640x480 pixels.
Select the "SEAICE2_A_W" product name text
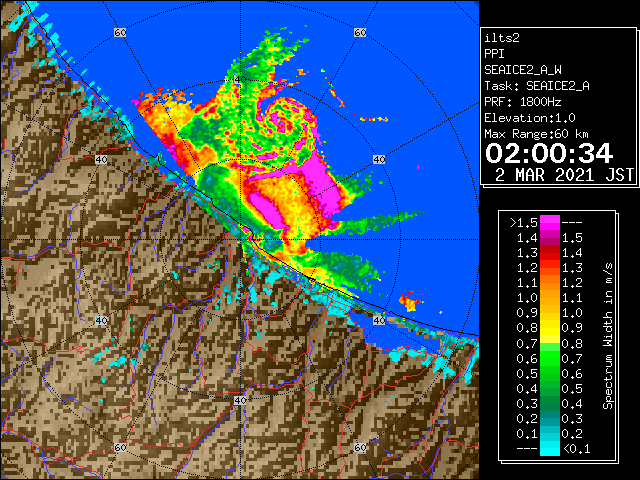(x=523, y=70)
